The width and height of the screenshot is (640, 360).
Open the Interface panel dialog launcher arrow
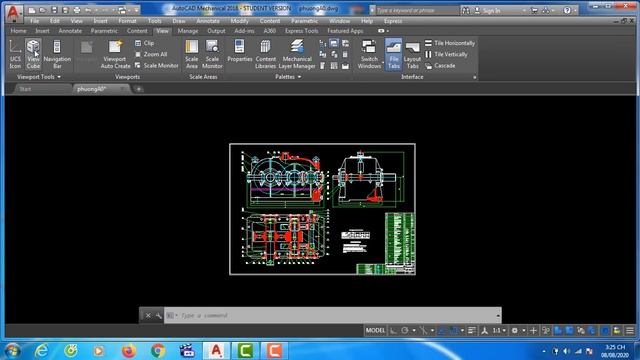tap(475, 77)
